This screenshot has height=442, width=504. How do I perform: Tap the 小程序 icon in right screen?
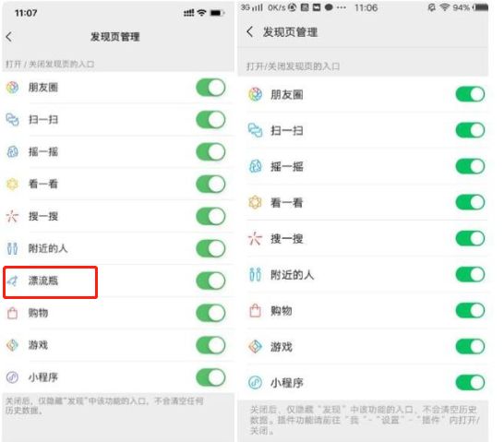[x=255, y=383]
